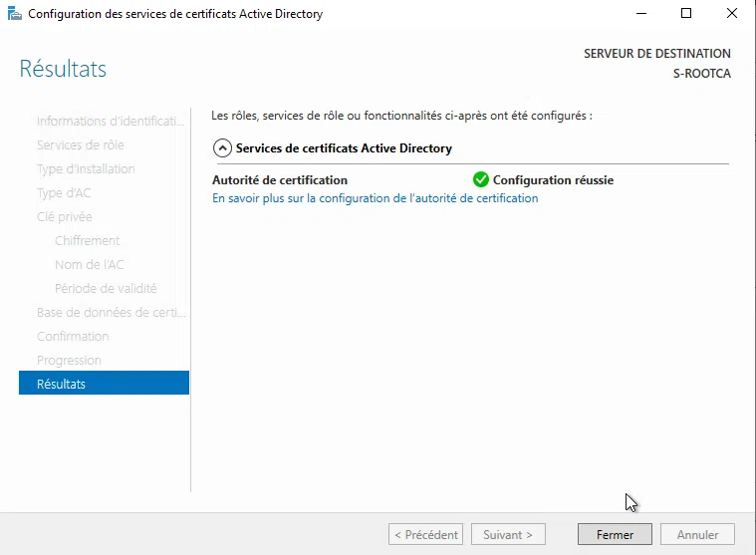The width and height of the screenshot is (756, 555).
Task: Select the Nom de l'AC step
Action: [x=90, y=264]
